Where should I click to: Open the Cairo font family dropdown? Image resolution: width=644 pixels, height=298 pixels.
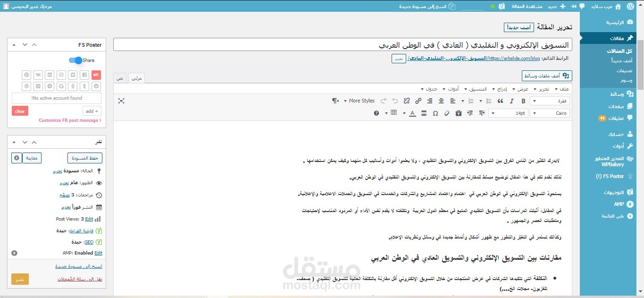tap(550, 113)
